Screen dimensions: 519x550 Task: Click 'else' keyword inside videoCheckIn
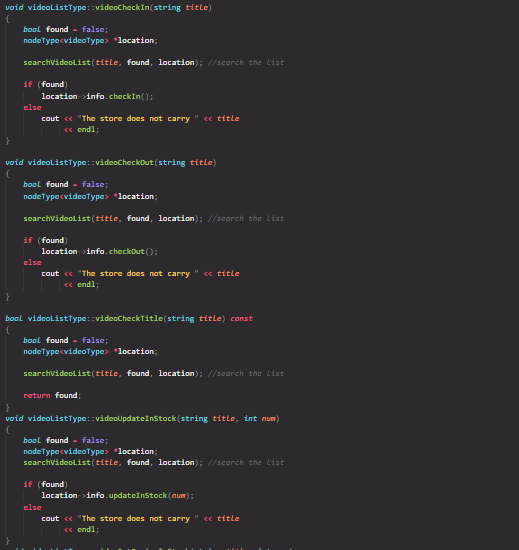tap(32, 107)
